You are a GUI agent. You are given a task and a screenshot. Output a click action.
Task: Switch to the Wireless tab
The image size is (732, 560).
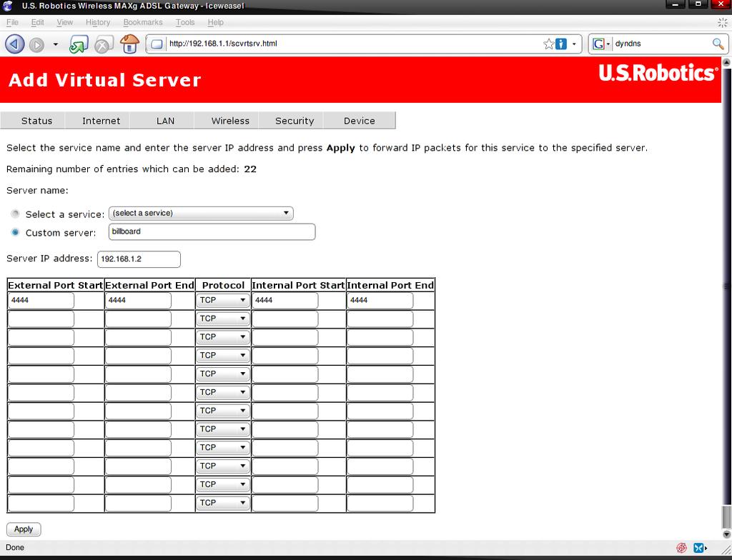pyautogui.click(x=226, y=121)
